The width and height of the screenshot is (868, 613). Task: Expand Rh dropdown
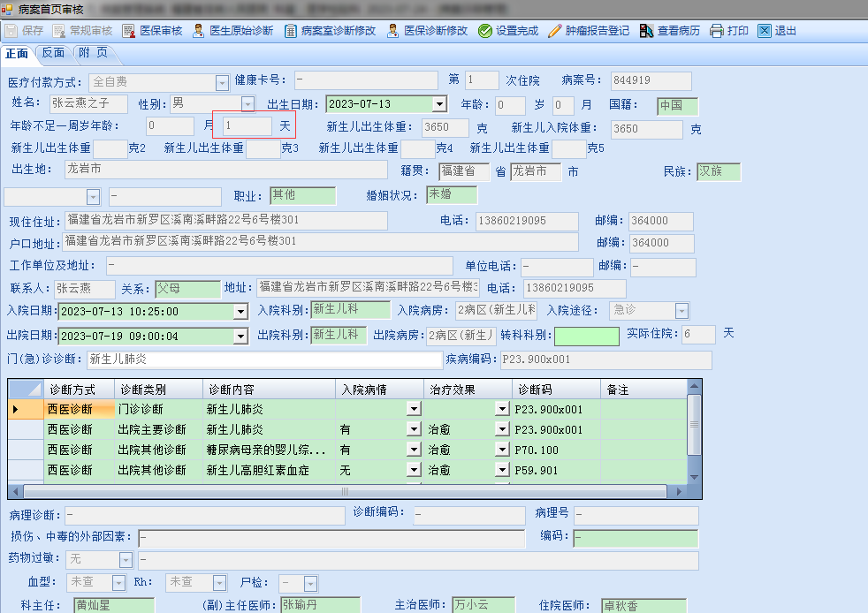pyautogui.click(x=220, y=583)
